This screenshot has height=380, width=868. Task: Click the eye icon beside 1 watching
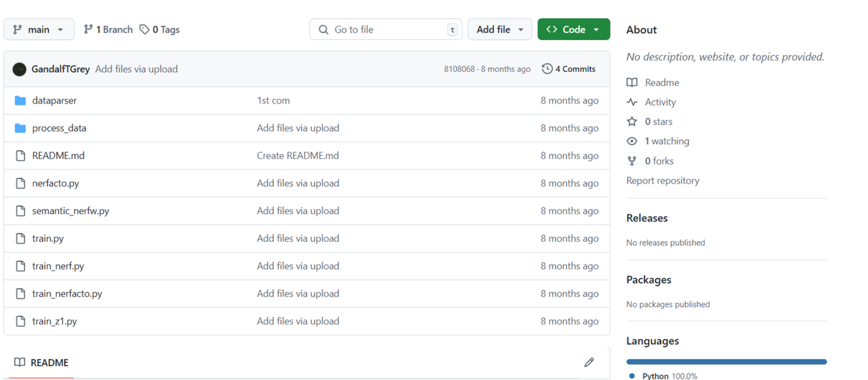tap(632, 142)
